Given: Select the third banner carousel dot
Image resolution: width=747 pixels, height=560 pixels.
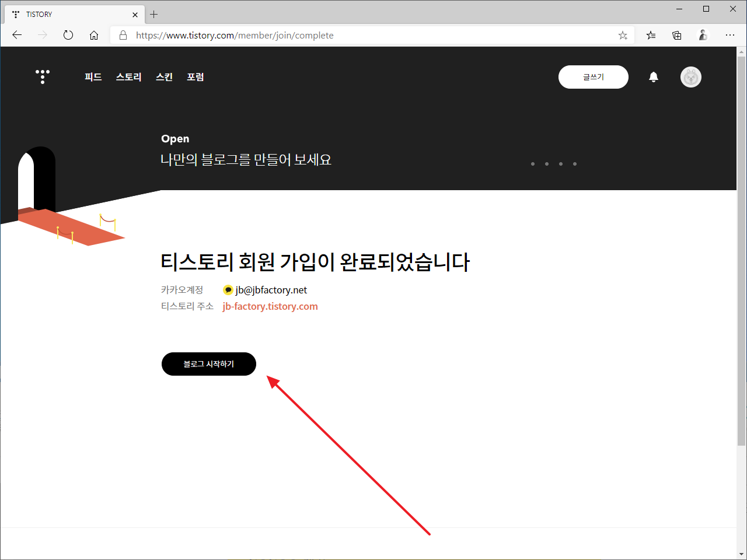Looking at the screenshot, I should tap(561, 164).
